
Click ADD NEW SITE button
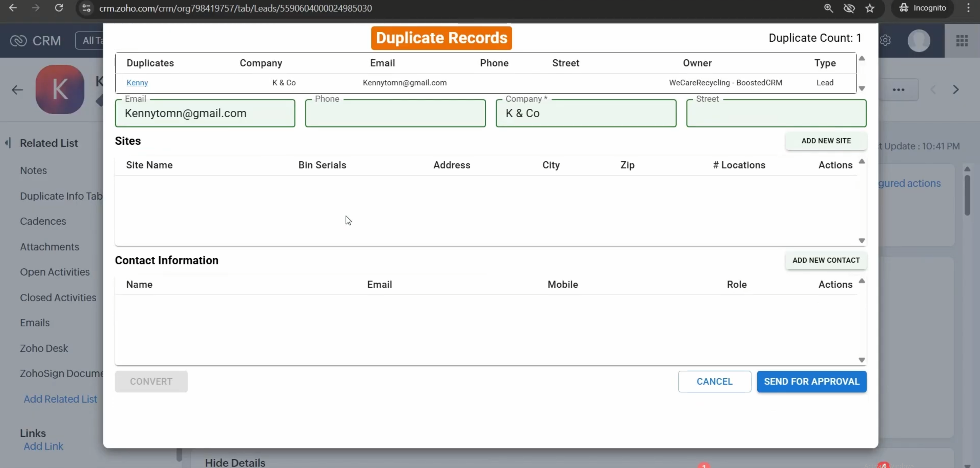coord(826,141)
